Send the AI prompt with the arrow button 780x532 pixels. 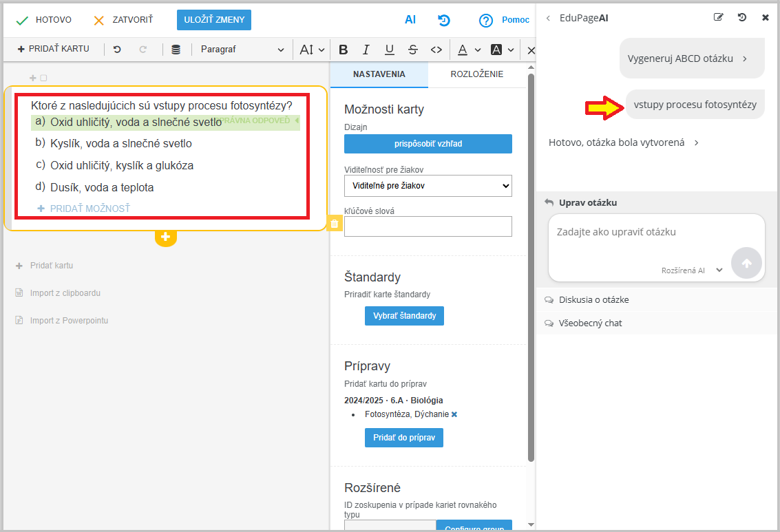click(x=746, y=263)
